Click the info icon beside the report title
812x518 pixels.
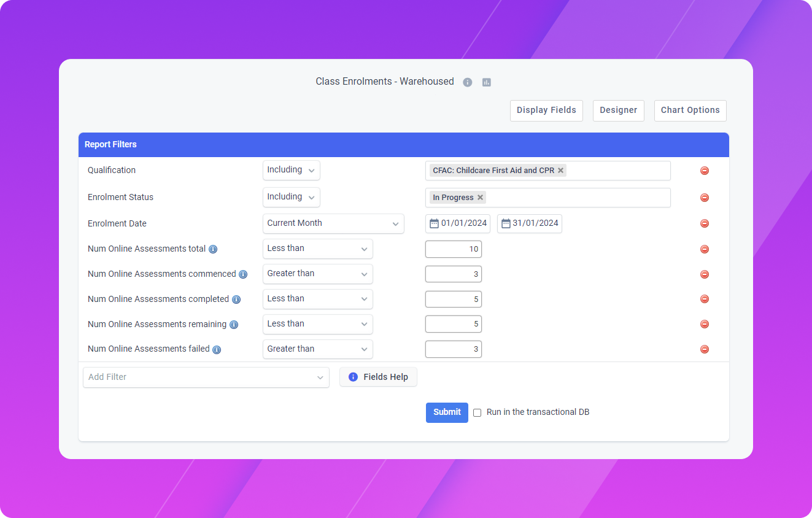point(467,82)
